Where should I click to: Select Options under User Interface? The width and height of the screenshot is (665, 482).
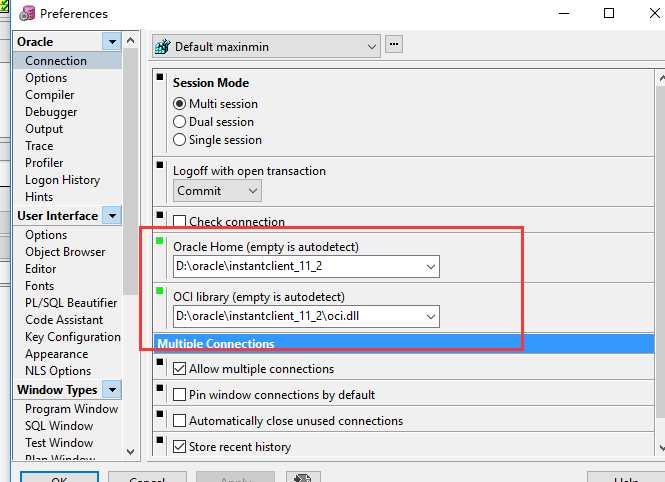[46, 235]
